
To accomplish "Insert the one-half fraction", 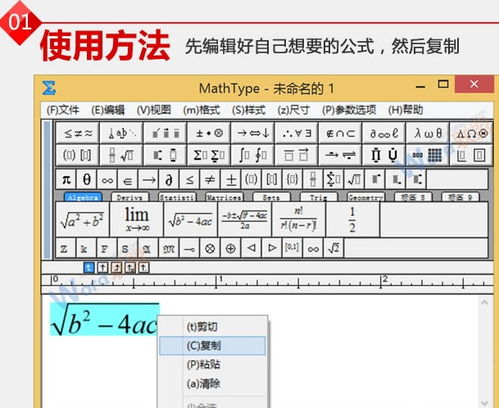I will coord(353,220).
